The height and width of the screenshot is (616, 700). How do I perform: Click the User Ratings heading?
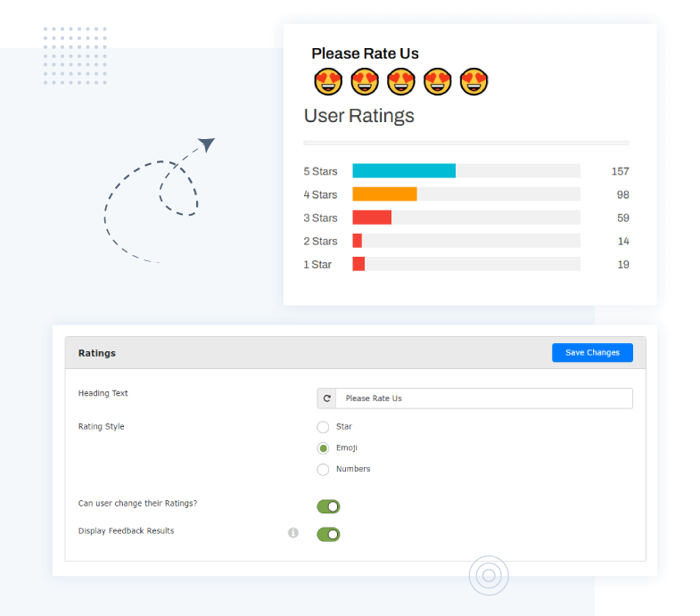click(359, 116)
